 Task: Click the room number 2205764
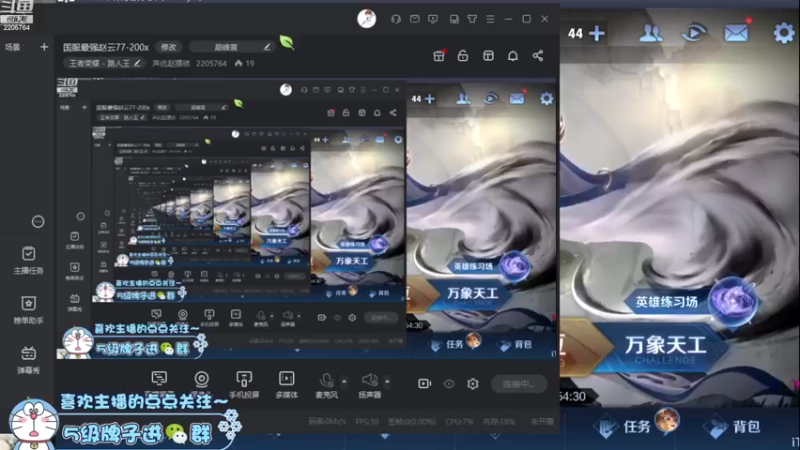coord(211,63)
